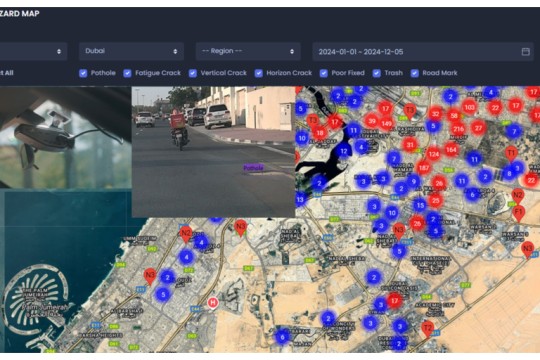Select the red 32 cluster marker
Image resolution: width=540 pixels, height=360 pixels.
coord(436,113)
